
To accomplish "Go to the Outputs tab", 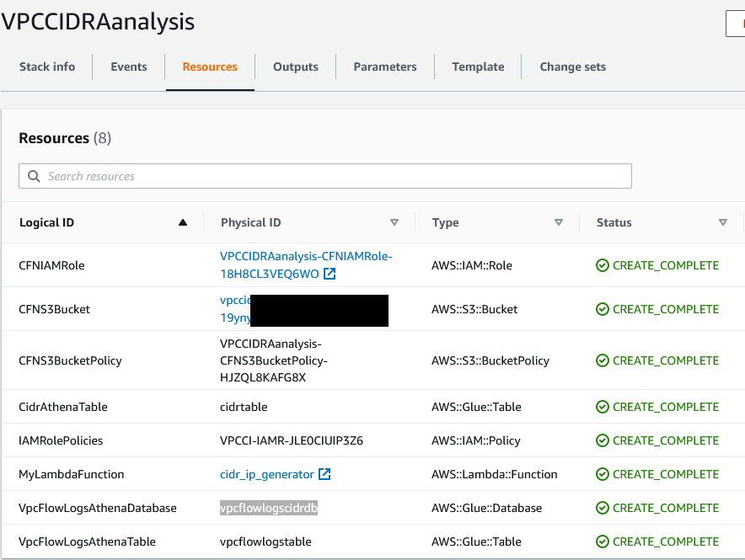I will coord(296,67).
